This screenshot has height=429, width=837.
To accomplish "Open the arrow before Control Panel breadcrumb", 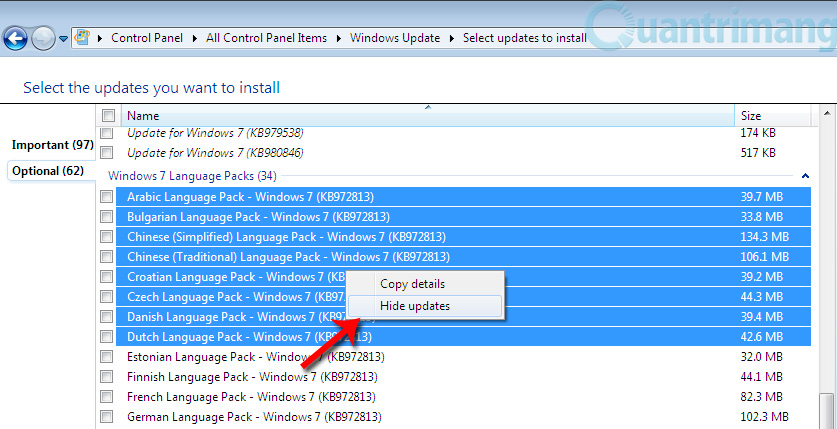I will (100, 38).
